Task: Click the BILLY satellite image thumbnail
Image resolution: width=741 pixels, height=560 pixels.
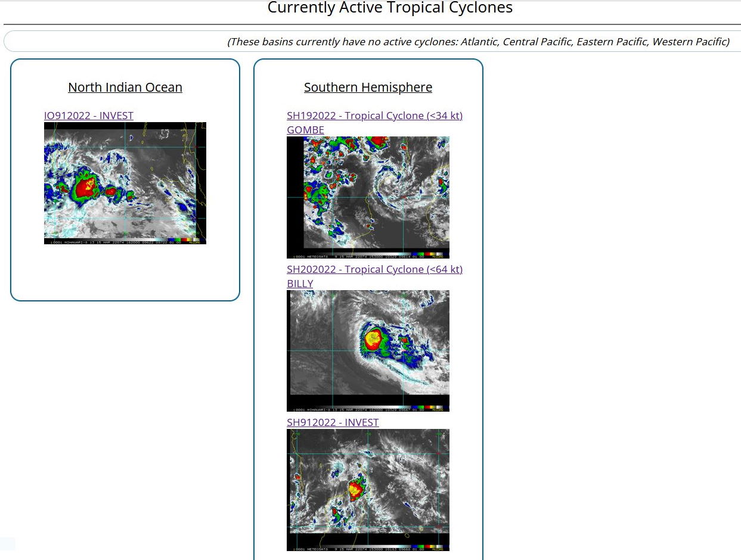Action: 368,350
